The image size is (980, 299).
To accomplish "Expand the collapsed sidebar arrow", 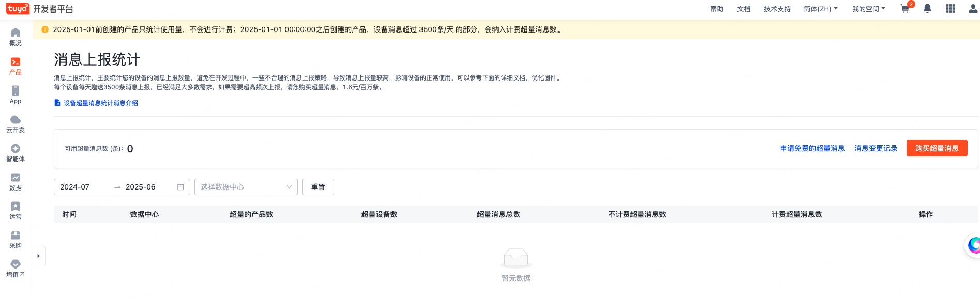I will 39,256.
